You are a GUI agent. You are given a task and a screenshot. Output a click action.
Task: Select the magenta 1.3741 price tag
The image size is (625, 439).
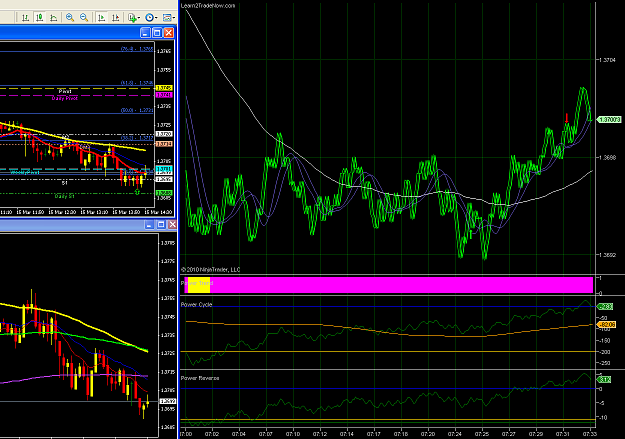[164, 95]
